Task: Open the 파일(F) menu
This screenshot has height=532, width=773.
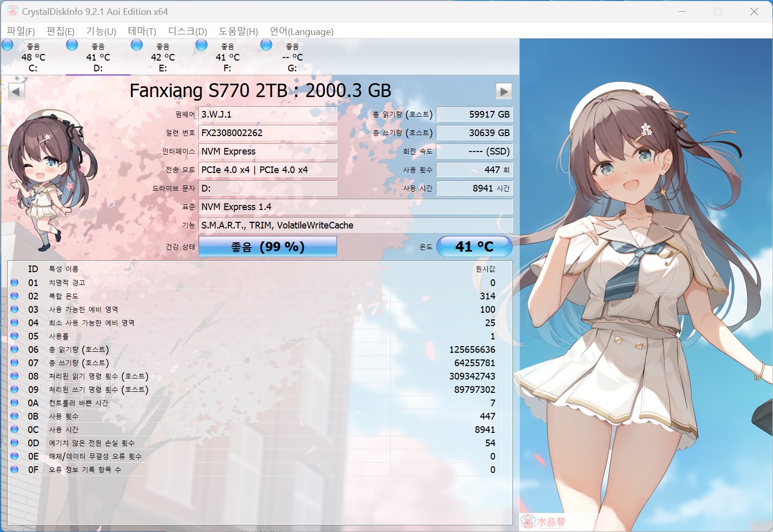Action: point(21,31)
